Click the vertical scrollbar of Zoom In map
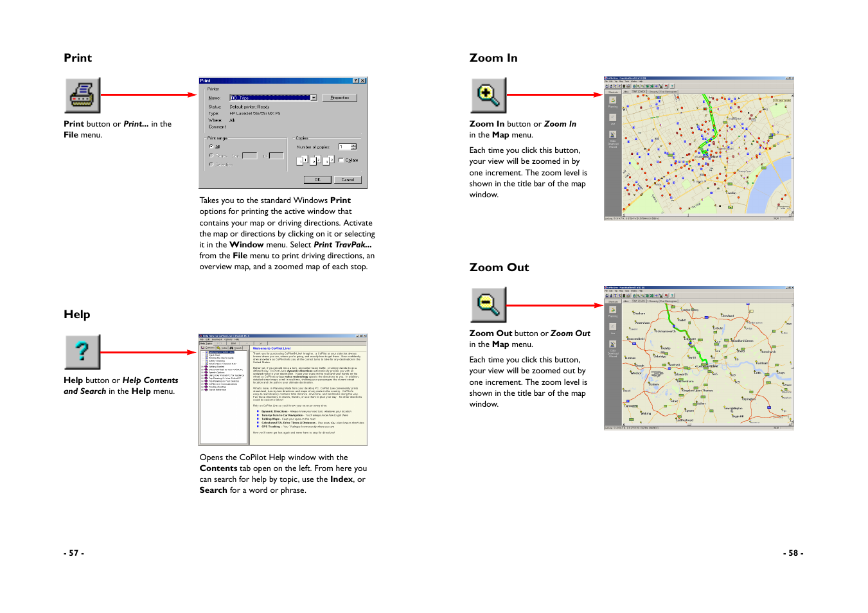This screenshot has width=868, height=613. (792, 154)
